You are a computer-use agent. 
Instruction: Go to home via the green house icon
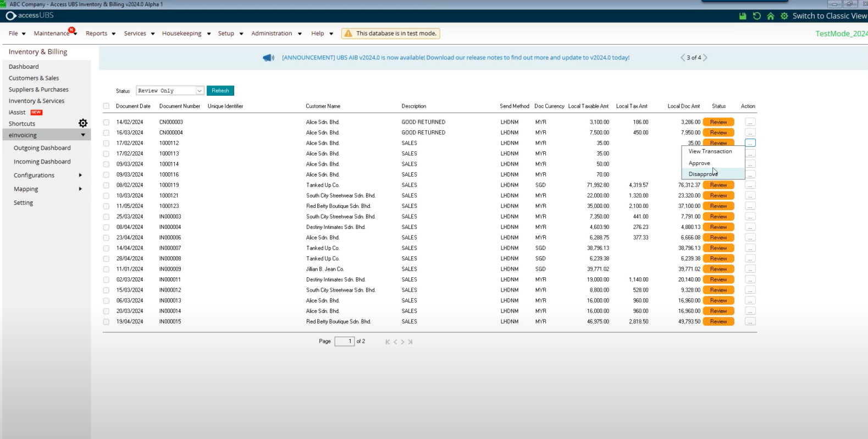(x=771, y=16)
